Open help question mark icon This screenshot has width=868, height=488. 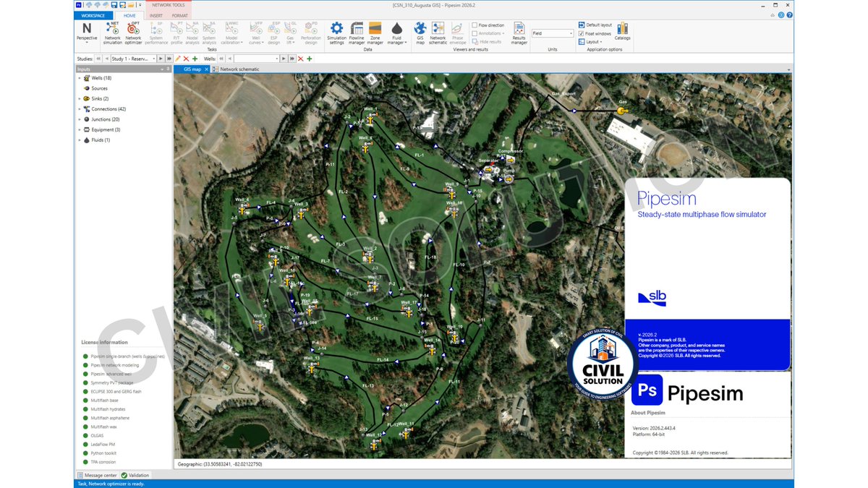pos(790,14)
